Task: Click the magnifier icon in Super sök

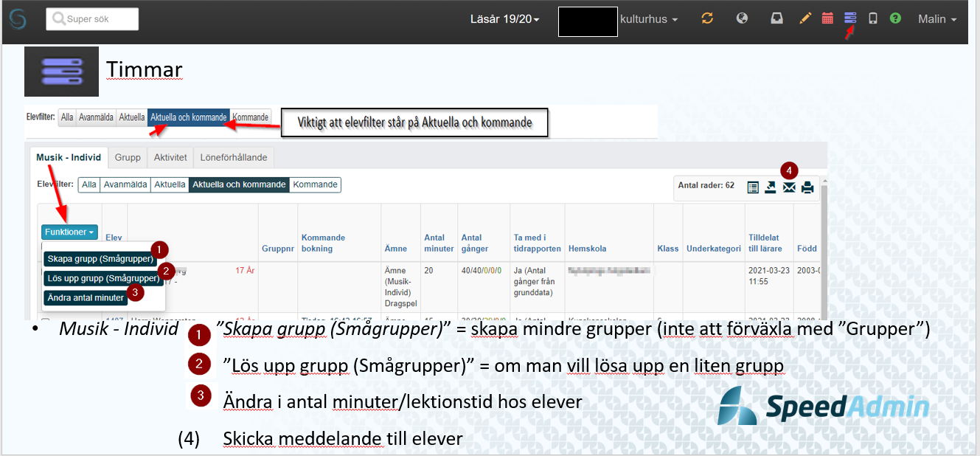Action: click(x=58, y=19)
